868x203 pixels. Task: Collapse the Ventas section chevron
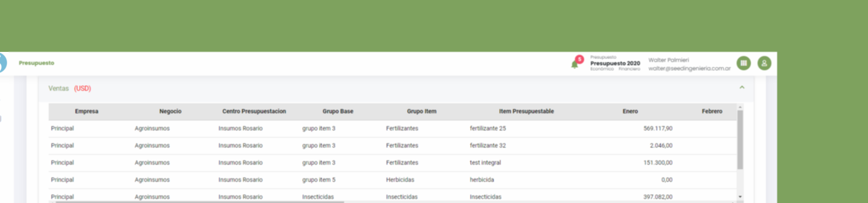pyautogui.click(x=742, y=88)
